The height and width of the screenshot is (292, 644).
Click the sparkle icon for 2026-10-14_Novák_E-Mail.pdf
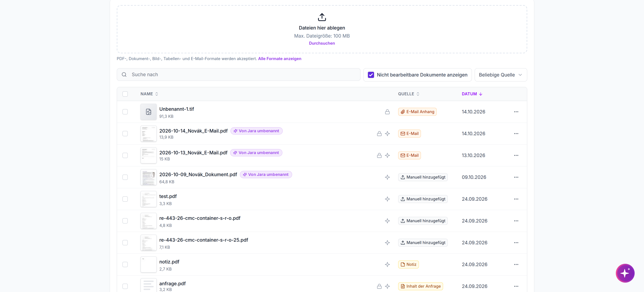[x=387, y=134]
